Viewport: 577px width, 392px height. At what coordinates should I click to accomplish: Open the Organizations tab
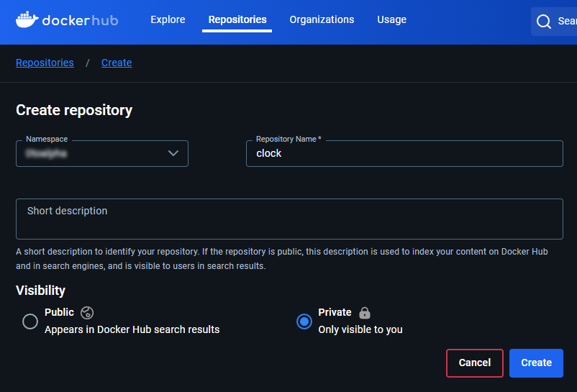click(x=322, y=19)
